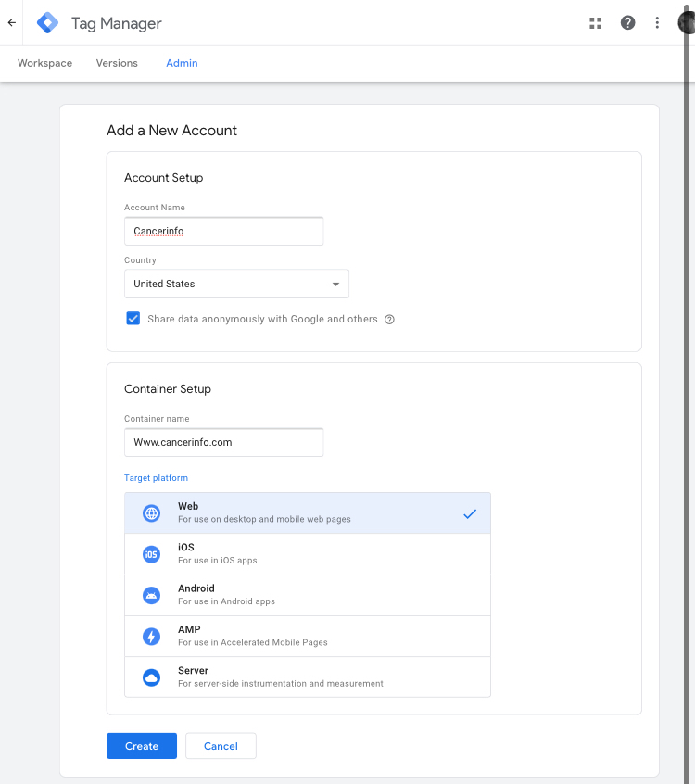This screenshot has width=695, height=784.
Task: Switch to the Workspace tab
Action: [x=45, y=64]
